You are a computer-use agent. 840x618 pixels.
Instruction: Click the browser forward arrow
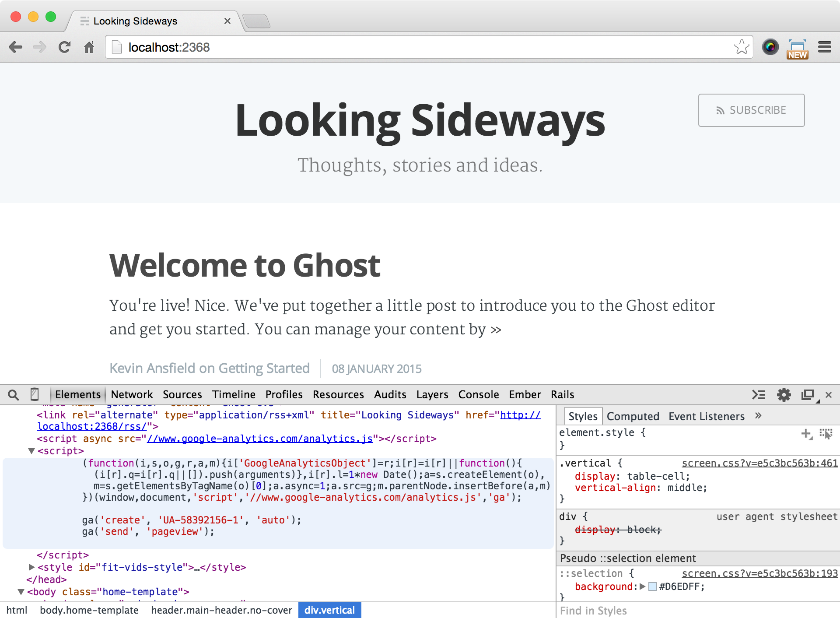click(40, 47)
